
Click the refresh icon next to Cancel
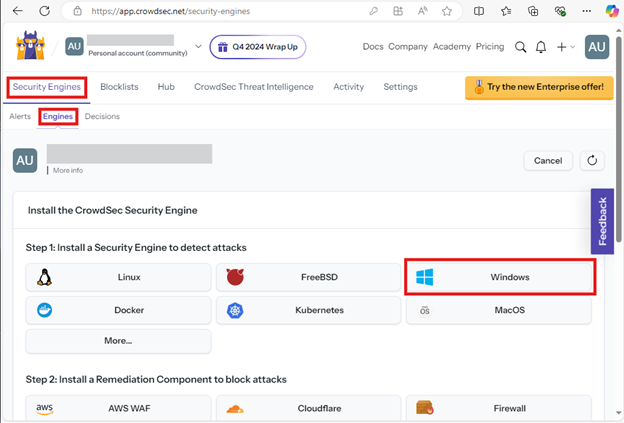[592, 160]
